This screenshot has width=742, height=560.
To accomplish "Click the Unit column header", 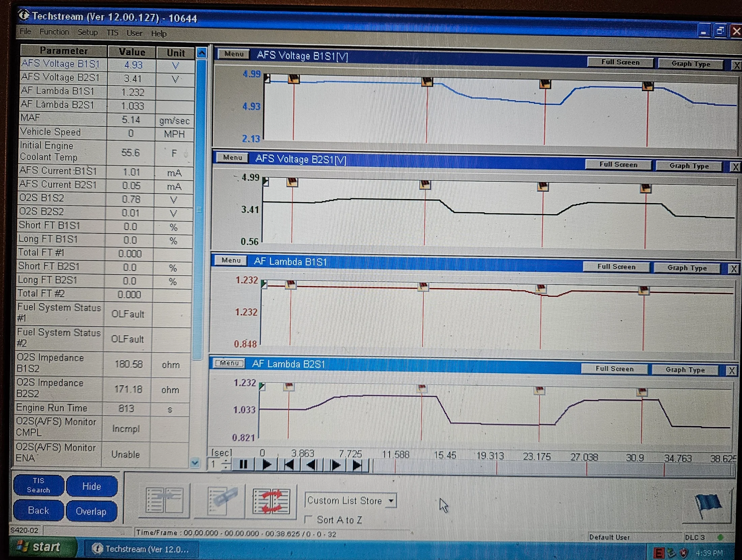I will [x=176, y=53].
